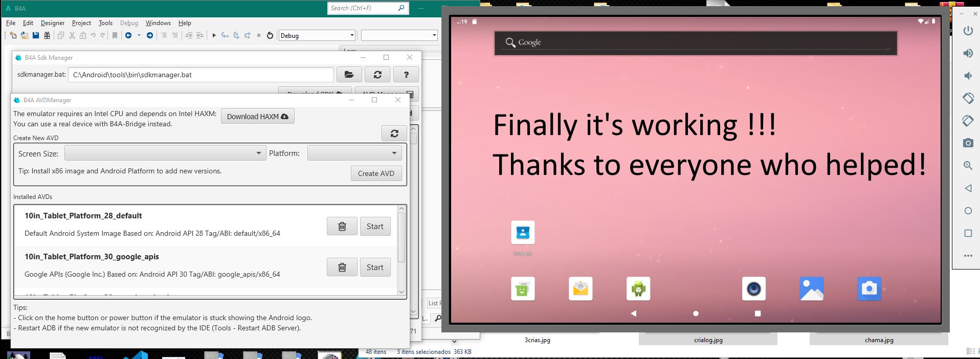980x359 pixels.
Task: Open the Edit menu
Action: 28,23
